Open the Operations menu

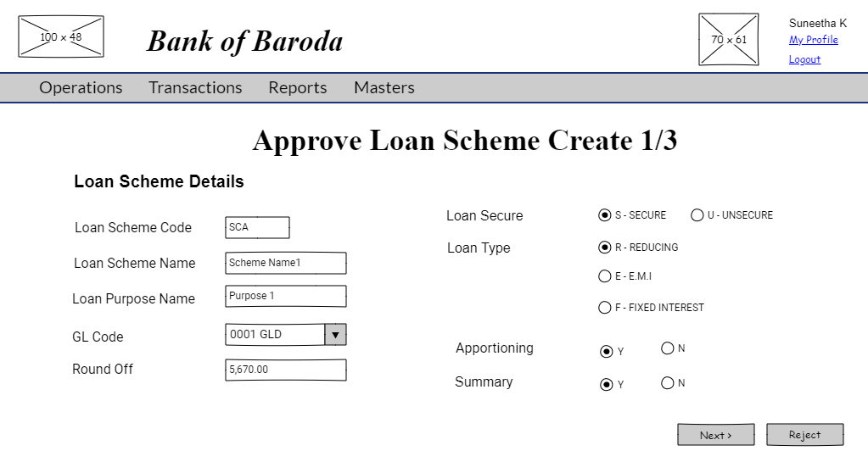81,87
